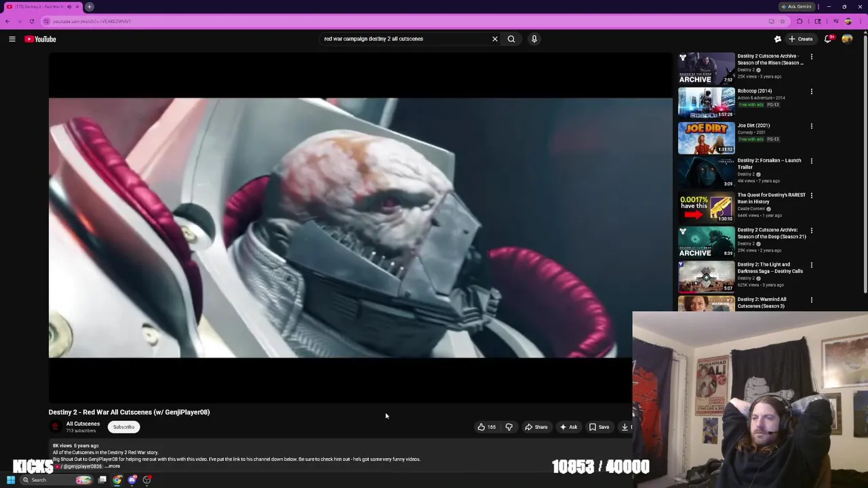Go to the YouTube home logo

pyautogui.click(x=41, y=39)
